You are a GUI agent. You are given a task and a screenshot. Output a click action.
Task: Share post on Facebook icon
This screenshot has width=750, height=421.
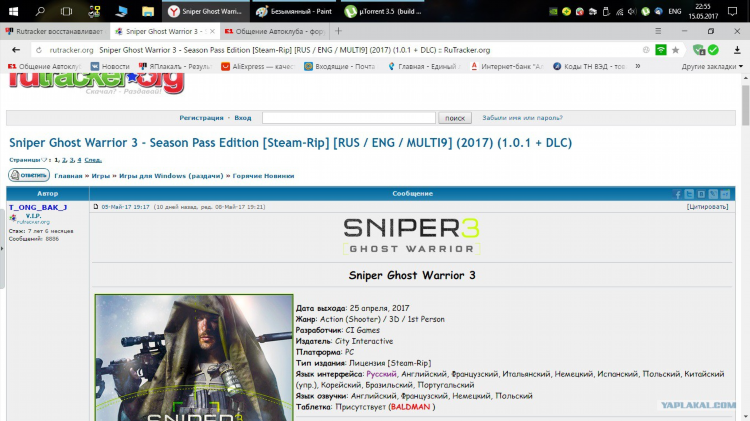pyautogui.click(x=677, y=194)
